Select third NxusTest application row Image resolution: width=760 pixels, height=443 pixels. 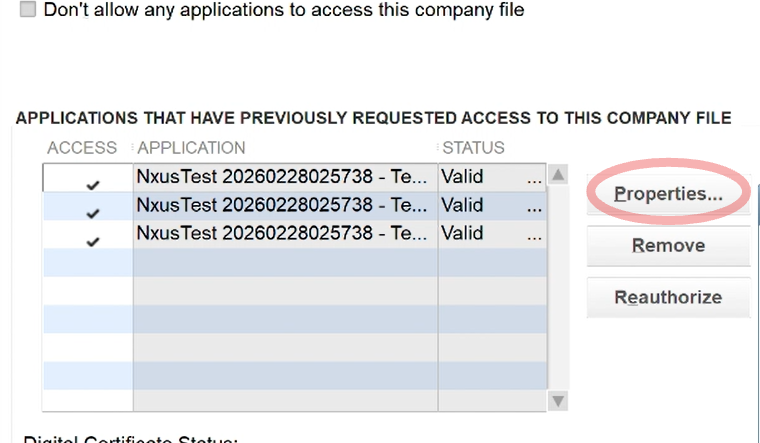coord(284,233)
